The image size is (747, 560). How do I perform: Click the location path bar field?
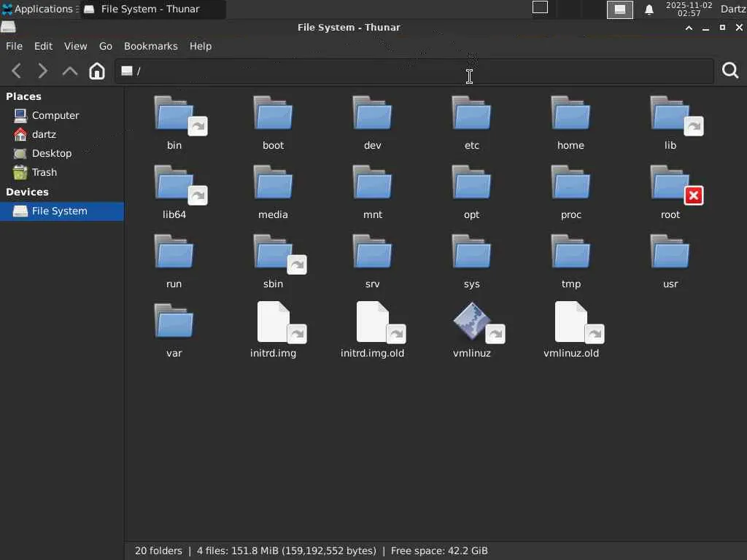point(414,71)
